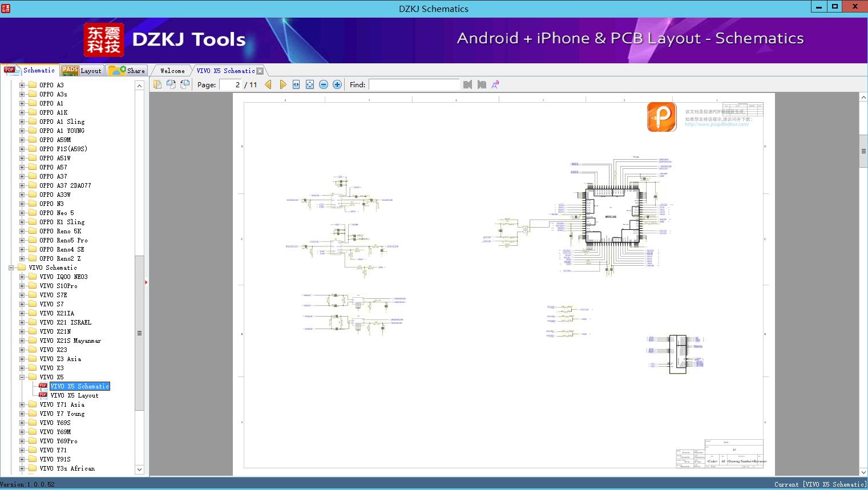Click the VIVO X21N folder icon

[x=33, y=331]
